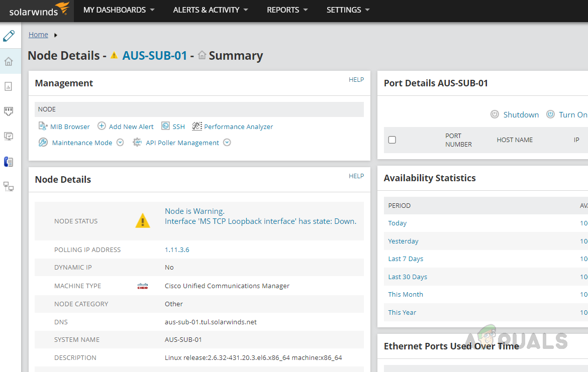
Task: Expand the Maintenance Mode dropdown arrow
Action: pyautogui.click(x=120, y=143)
